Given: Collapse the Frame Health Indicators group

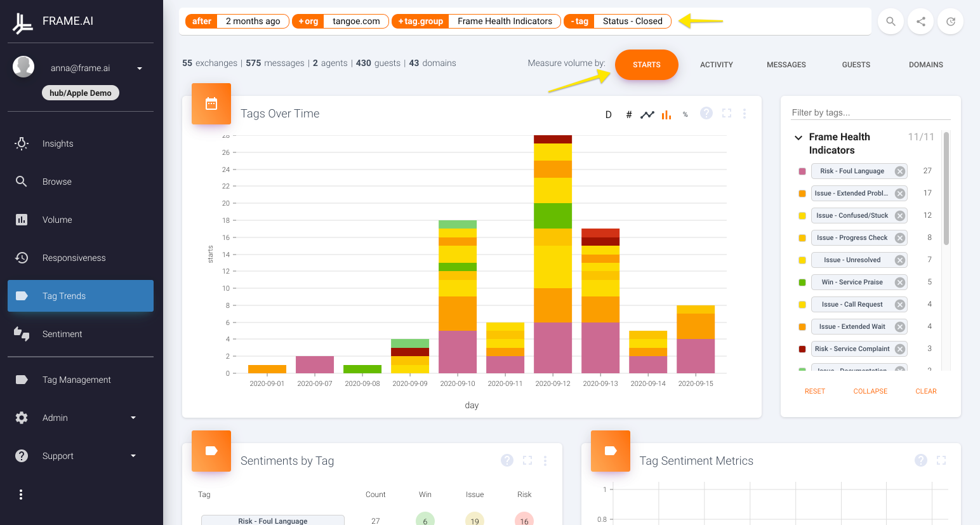Looking at the screenshot, I should [x=798, y=137].
